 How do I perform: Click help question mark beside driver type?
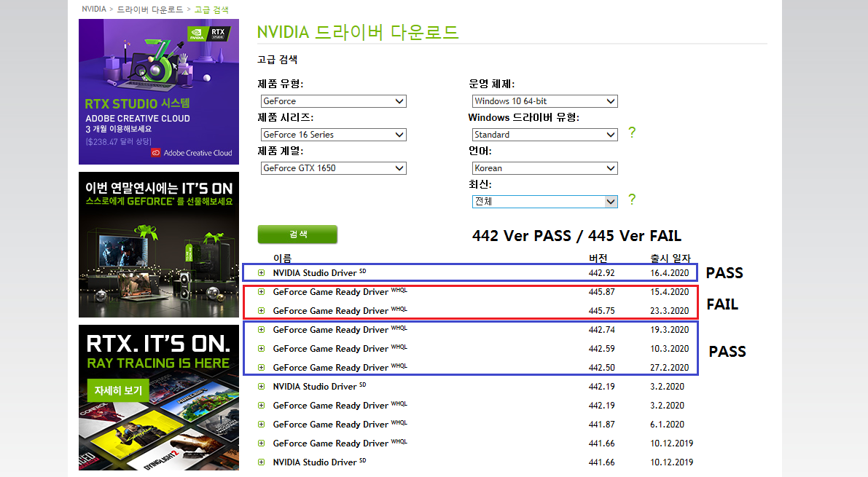click(632, 133)
